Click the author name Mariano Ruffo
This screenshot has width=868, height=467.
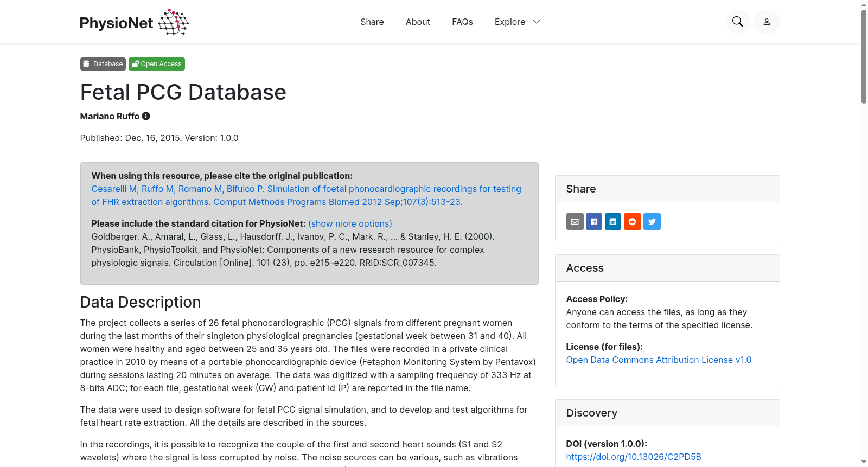110,116
